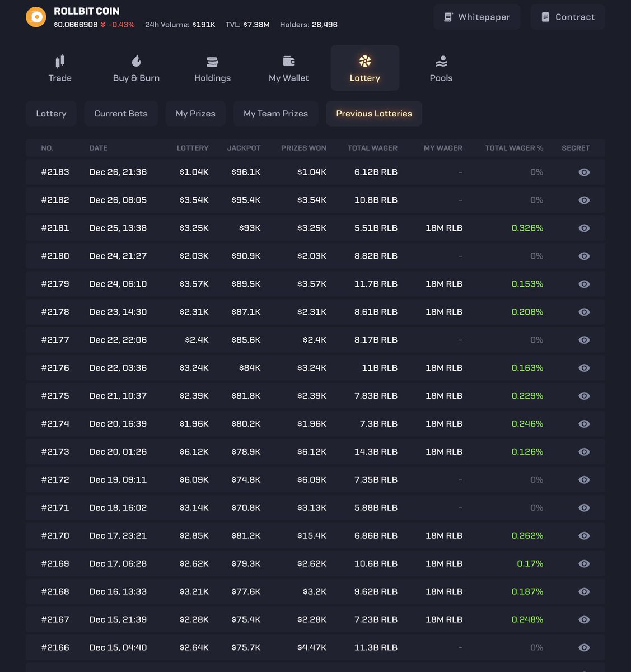Image resolution: width=631 pixels, height=672 pixels.
Task: Click the DATE column header
Action: [x=98, y=148]
